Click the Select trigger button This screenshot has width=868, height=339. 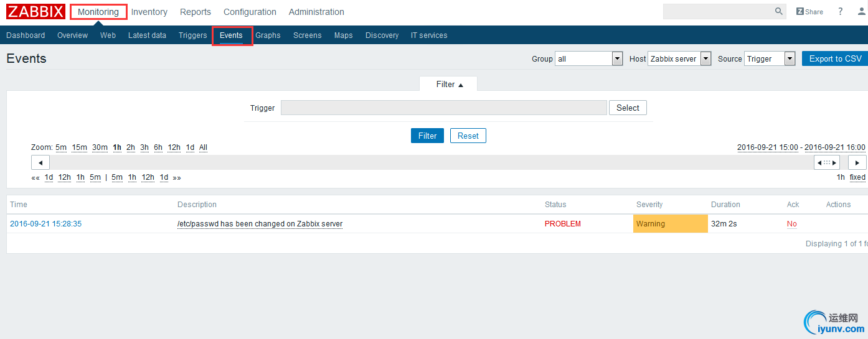click(x=628, y=108)
